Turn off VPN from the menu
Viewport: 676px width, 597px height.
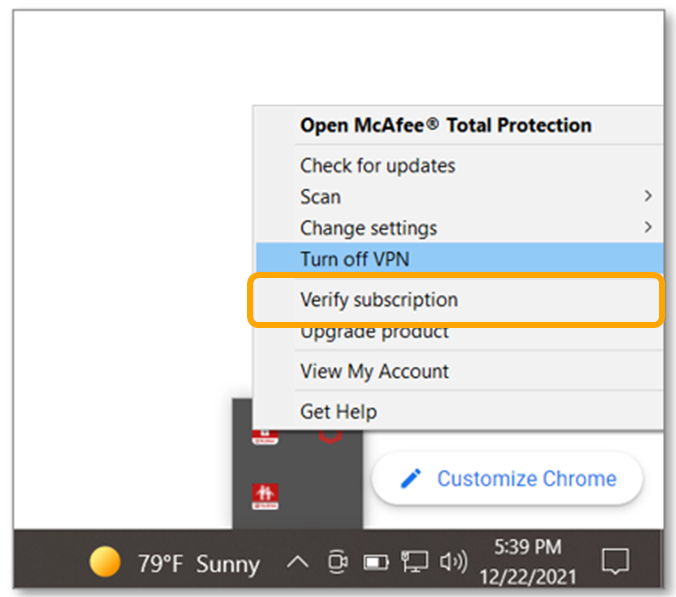pyautogui.click(x=355, y=259)
